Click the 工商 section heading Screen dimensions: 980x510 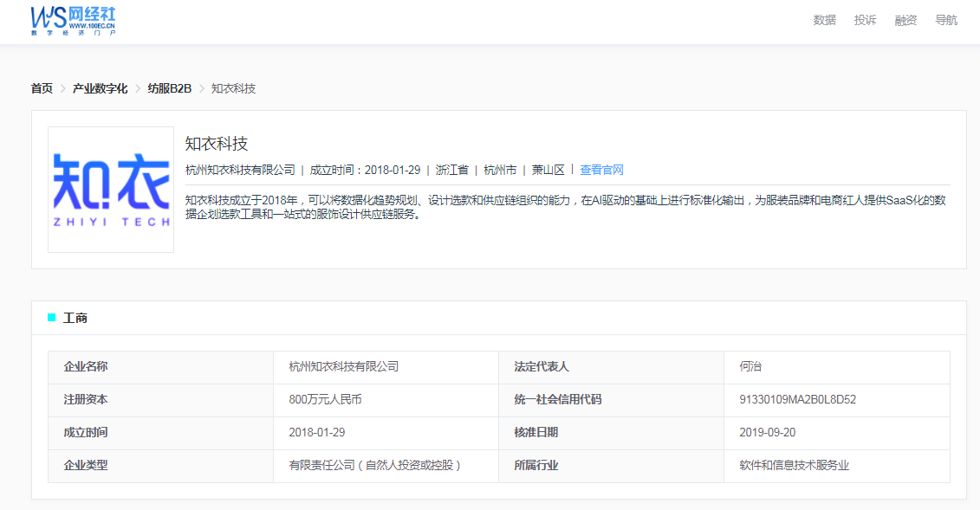pos(75,319)
